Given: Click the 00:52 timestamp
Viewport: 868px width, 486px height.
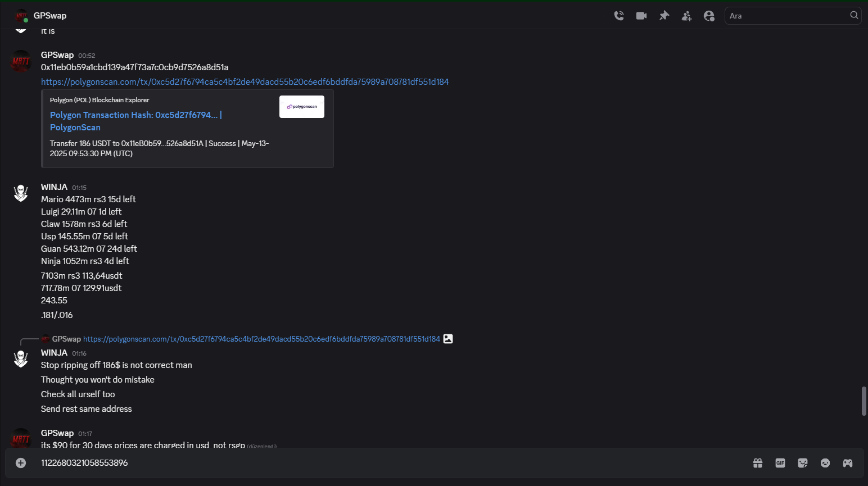Looking at the screenshot, I should pos(87,56).
